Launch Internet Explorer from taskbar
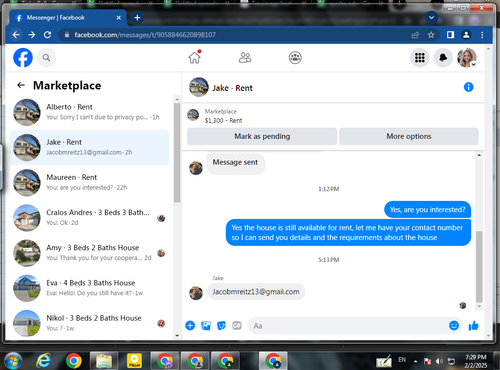This screenshot has height=370, width=500. (43, 361)
